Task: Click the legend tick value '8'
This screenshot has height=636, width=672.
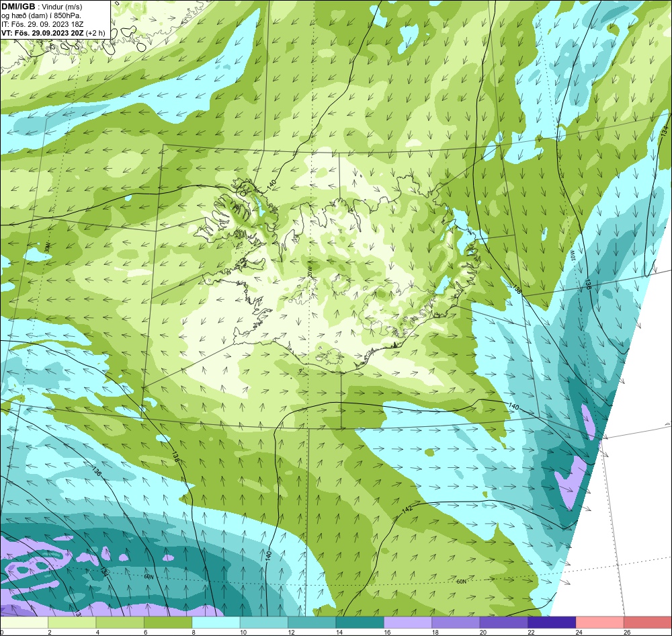Action: (194, 632)
